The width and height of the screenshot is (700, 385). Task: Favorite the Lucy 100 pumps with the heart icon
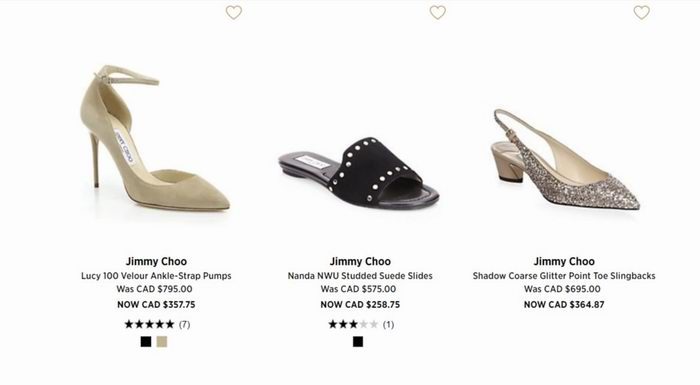click(233, 13)
